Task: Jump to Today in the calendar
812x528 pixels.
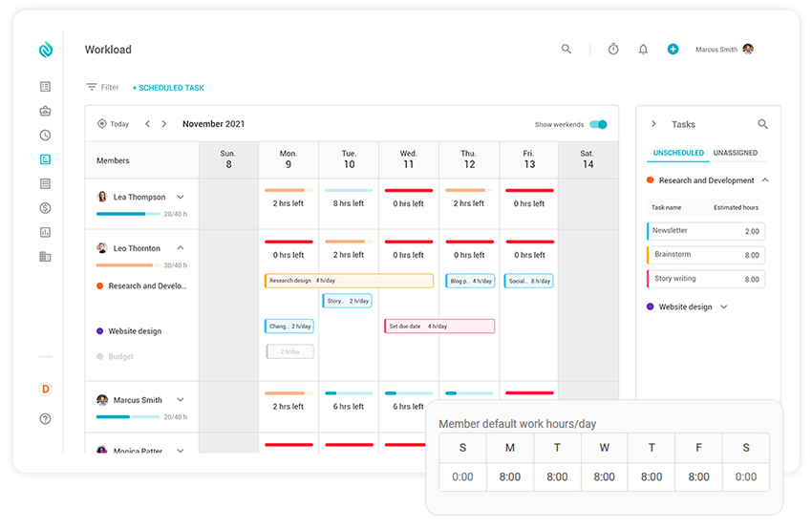Action: (113, 124)
